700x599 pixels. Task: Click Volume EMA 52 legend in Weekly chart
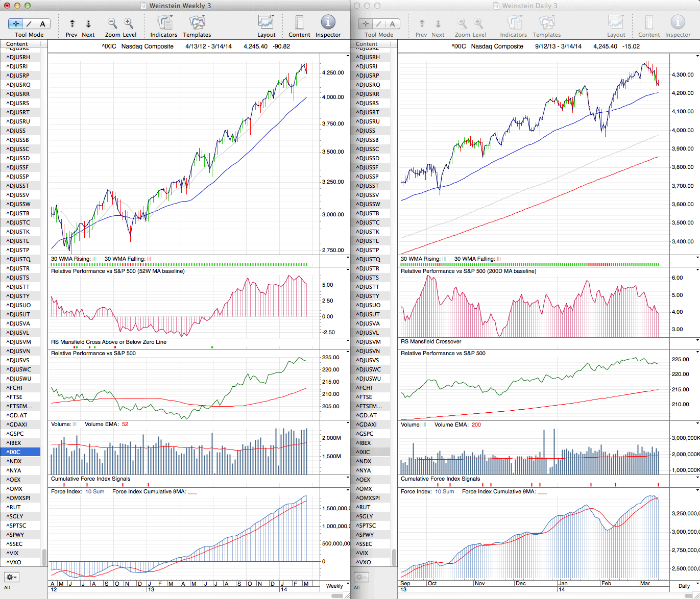tap(107, 425)
